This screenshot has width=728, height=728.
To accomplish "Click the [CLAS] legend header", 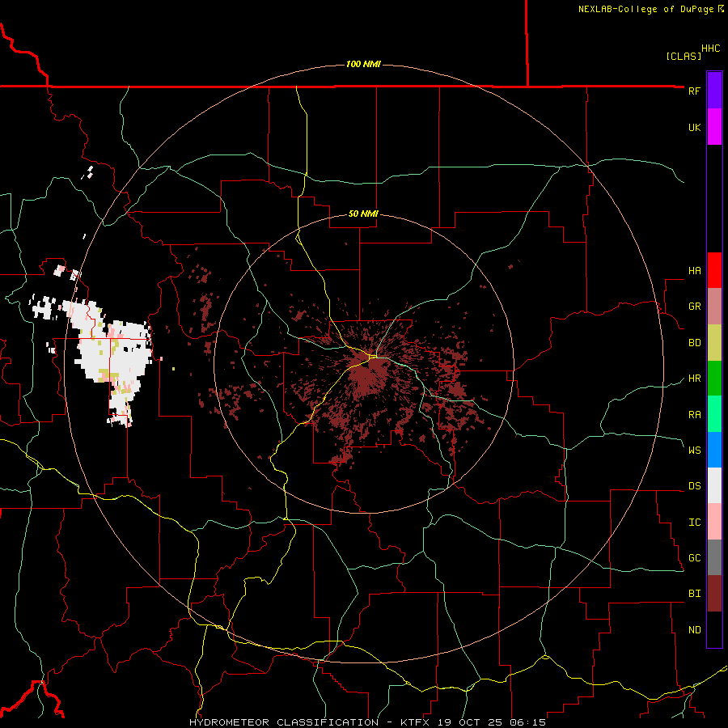I will [684, 56].
